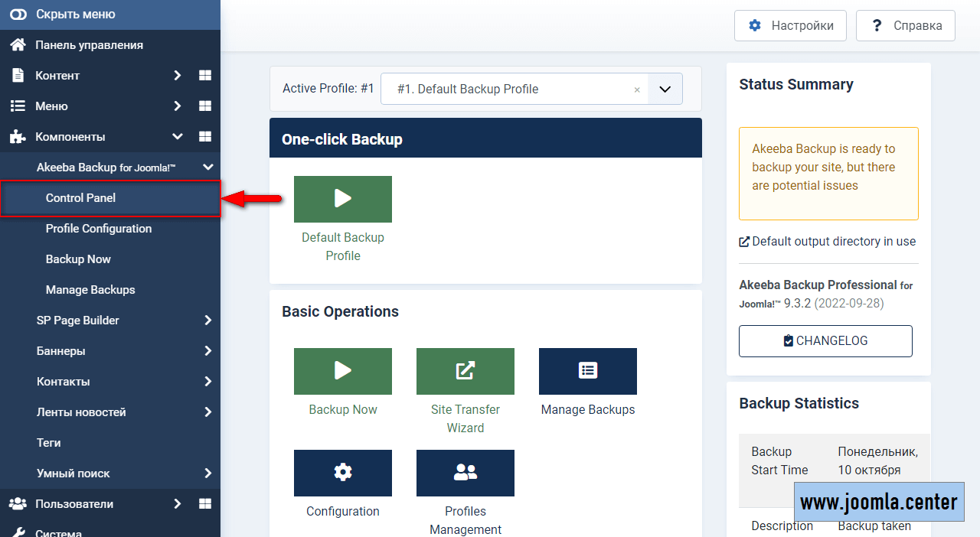
Task: Open the Help button with question mark
Action: 905,25
